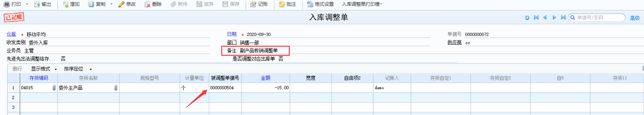
Task: Click the 记账 post icon
Action: (x=253, y=4)
